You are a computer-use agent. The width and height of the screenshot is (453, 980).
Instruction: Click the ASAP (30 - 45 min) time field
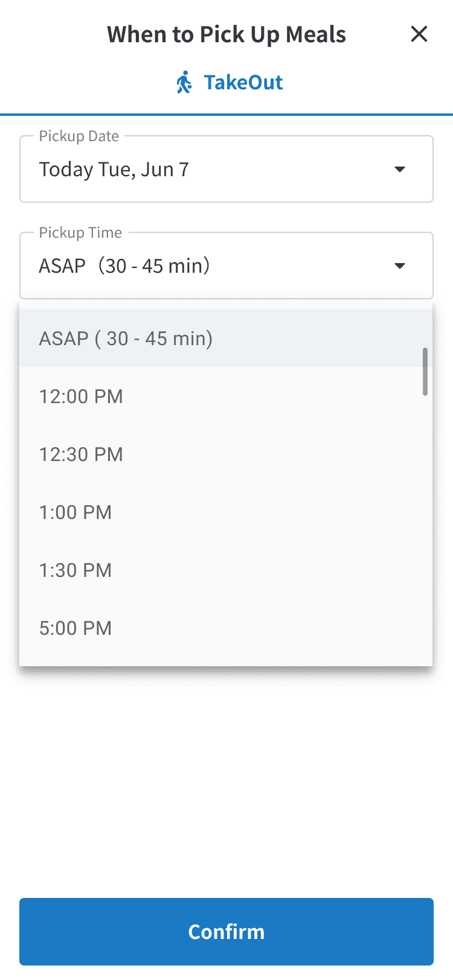[x=226, y=266]
